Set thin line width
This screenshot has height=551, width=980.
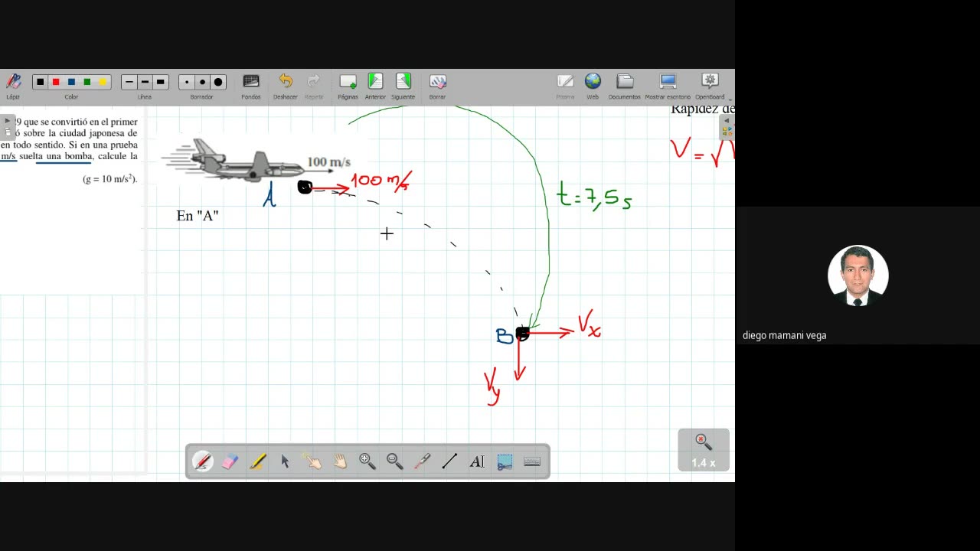[x=129, y=82]
